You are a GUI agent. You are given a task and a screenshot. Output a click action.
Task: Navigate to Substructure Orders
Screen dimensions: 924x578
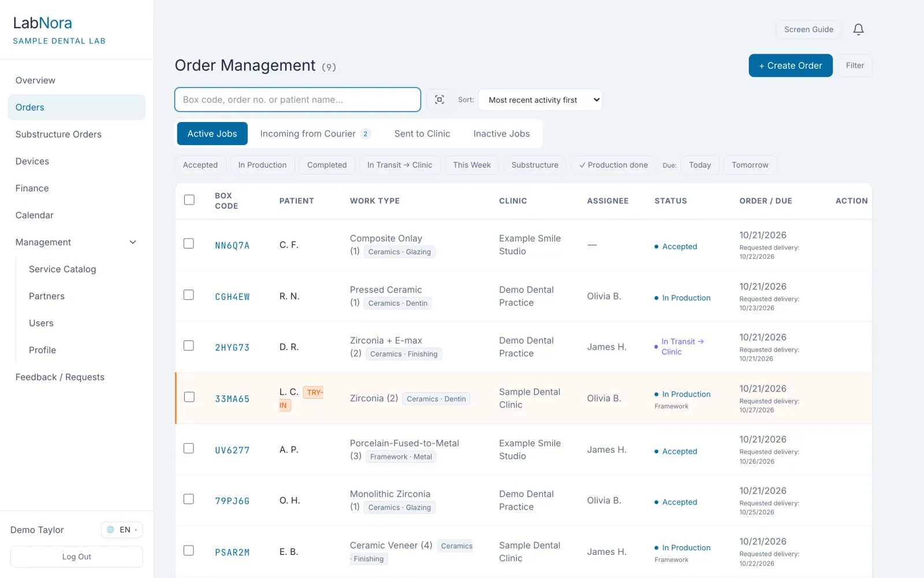76,134
